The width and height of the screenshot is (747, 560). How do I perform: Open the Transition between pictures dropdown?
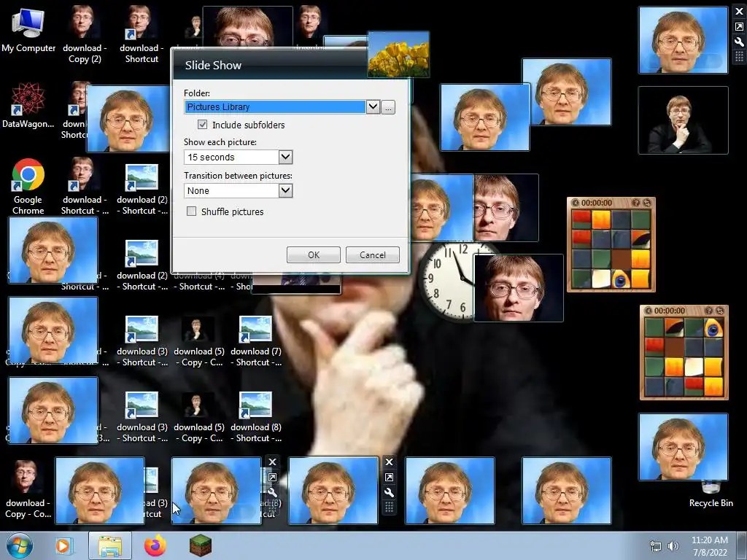click(x=285, y=190)
